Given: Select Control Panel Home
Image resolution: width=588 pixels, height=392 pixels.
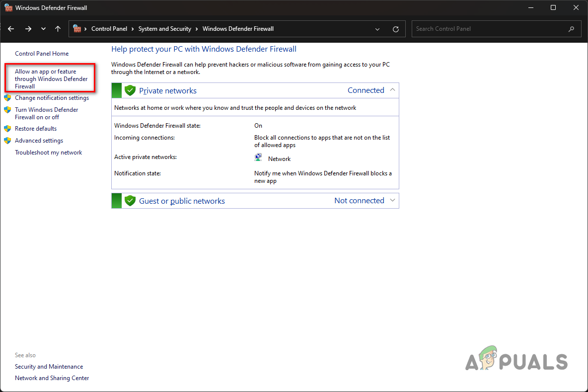Looking at the screenshot, I should tap(42, 53).
